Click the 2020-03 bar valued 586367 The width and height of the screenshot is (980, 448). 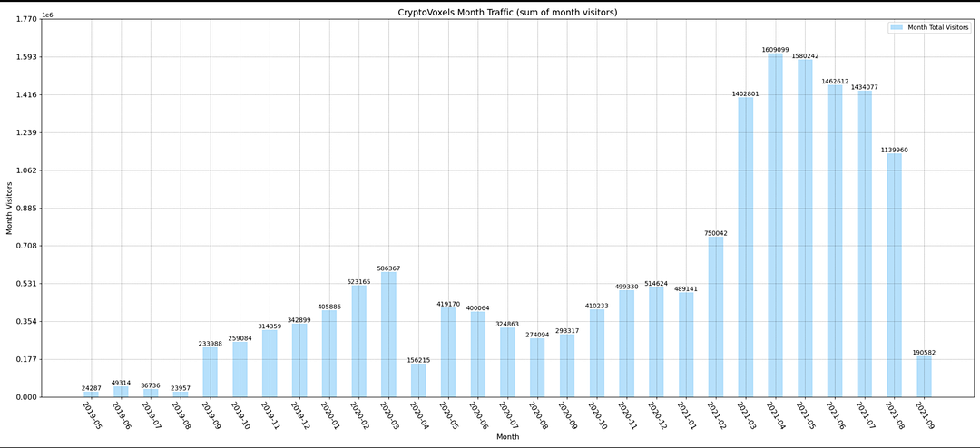(388, 335)
